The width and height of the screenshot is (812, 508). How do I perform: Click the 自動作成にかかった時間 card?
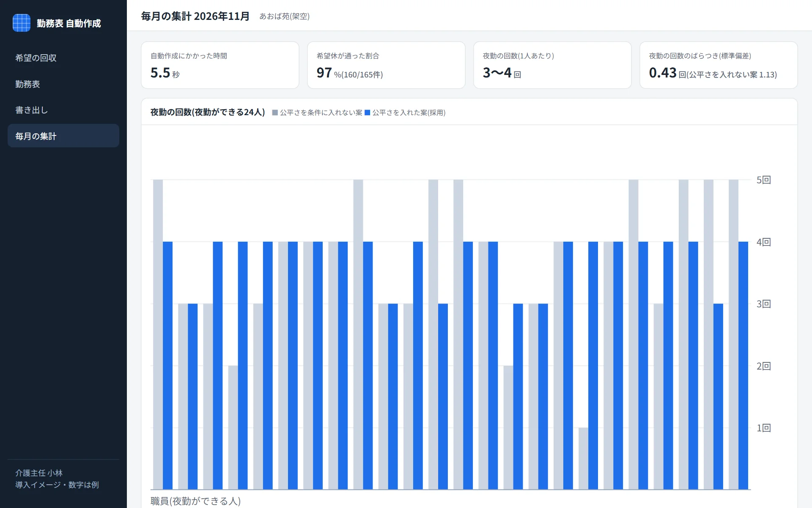pos(220,65)
